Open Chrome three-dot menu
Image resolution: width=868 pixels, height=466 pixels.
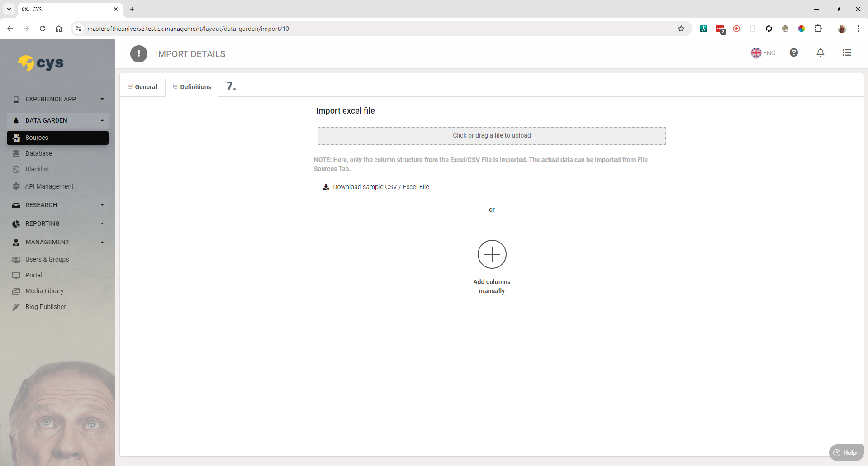click(859, 29)
